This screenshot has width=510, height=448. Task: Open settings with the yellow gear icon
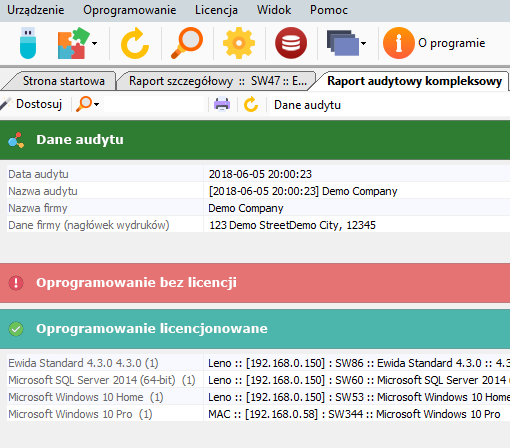[239, 43]
